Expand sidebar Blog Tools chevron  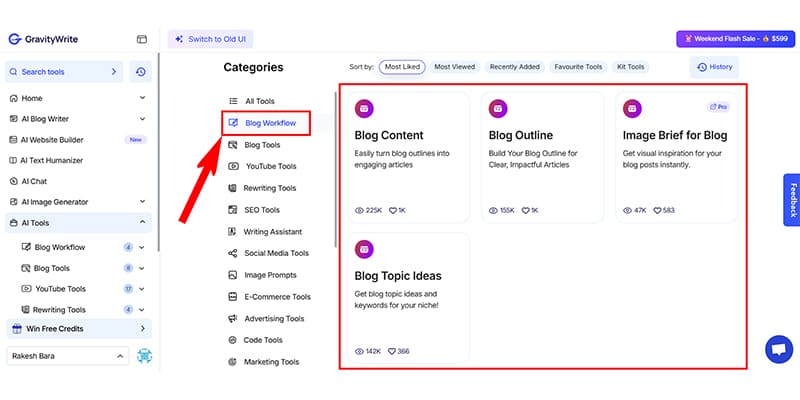[x=141, y=268]
